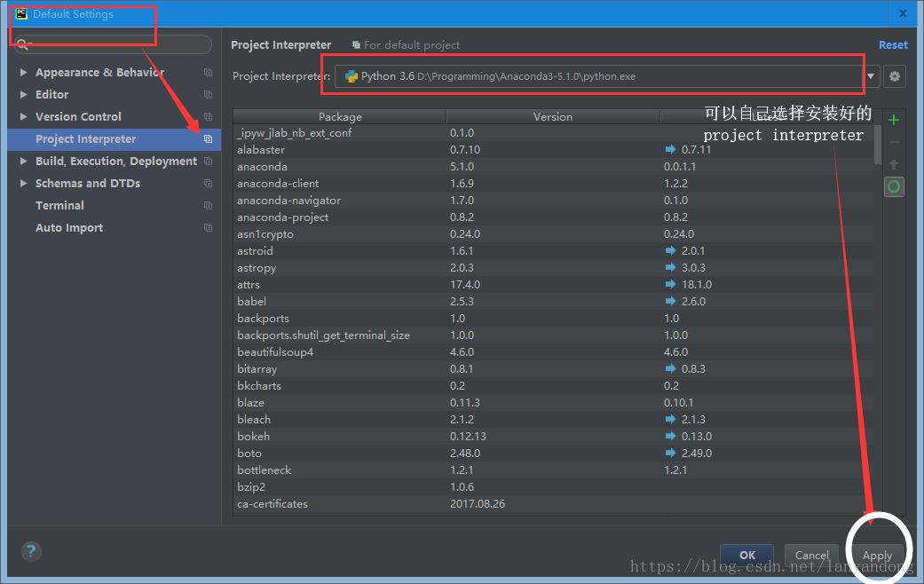Click copy icon beside Build, Execution, Deployment

tap(208, 161)
